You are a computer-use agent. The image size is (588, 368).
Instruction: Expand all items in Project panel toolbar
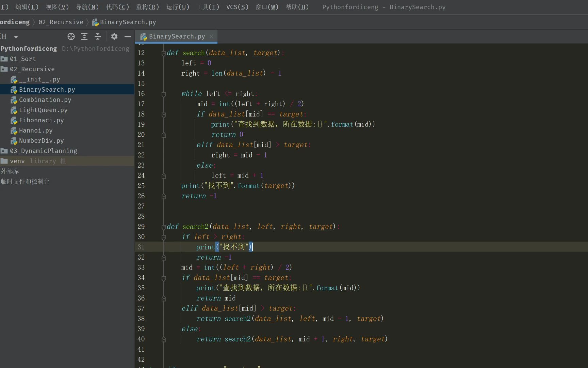tap(84, 36)
